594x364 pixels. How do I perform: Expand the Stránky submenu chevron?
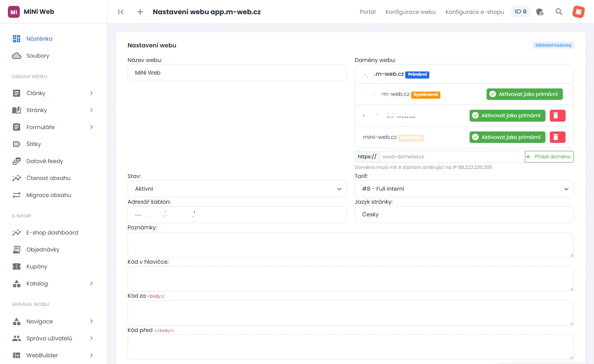point(92,110)
